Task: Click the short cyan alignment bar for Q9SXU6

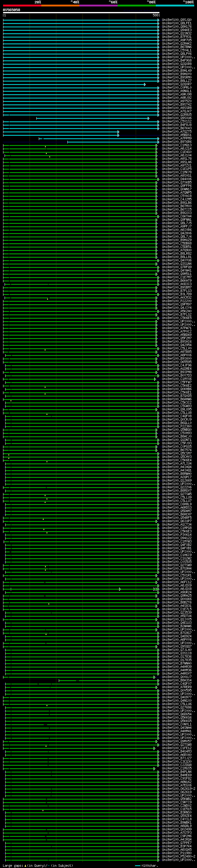Action: point(93,118)
